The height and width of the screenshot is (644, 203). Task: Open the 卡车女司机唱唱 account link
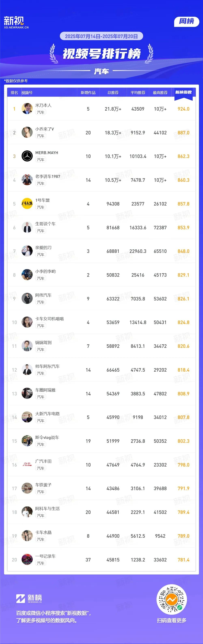[50, 319]
